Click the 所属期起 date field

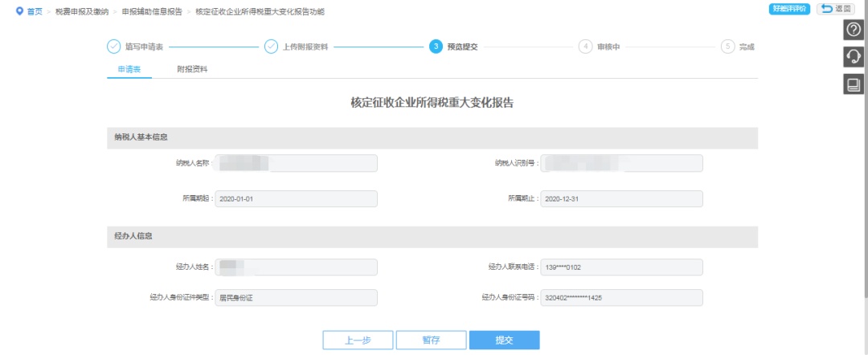pyautogui.click(x=297, y=198)
